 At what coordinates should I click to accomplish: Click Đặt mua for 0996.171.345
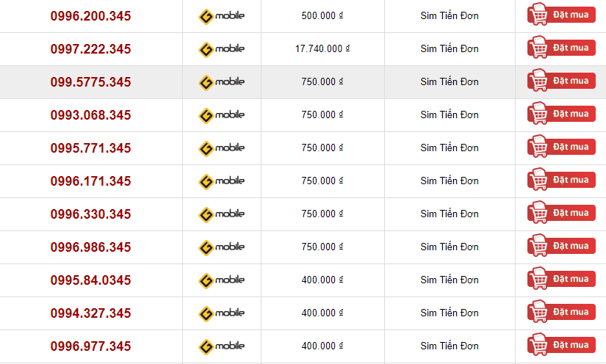click(x=561, y=180)
